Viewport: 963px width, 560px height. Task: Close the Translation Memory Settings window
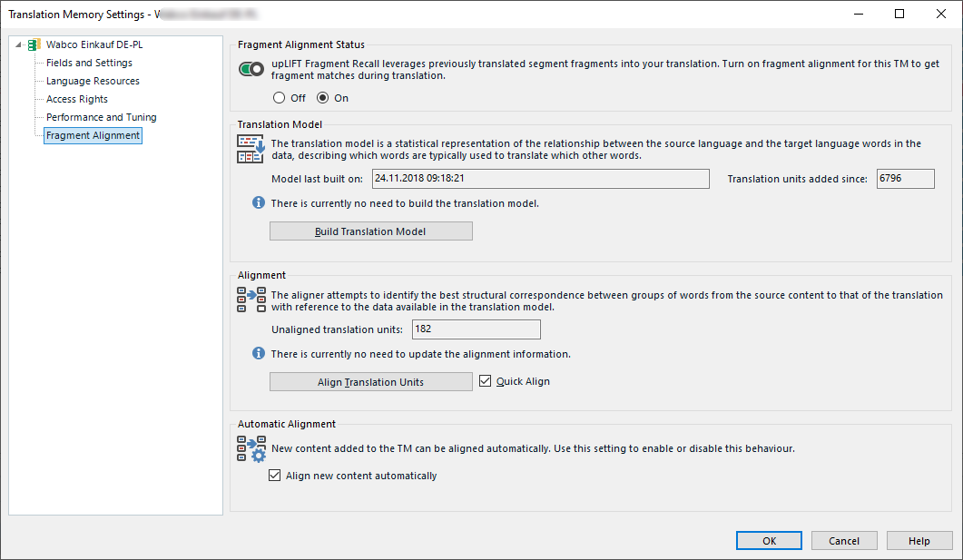[941, 15]
